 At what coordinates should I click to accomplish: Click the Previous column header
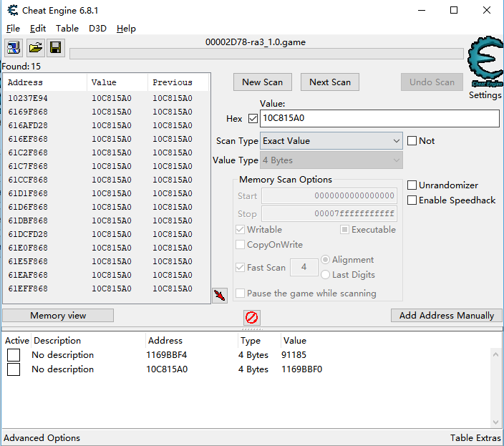178,82
